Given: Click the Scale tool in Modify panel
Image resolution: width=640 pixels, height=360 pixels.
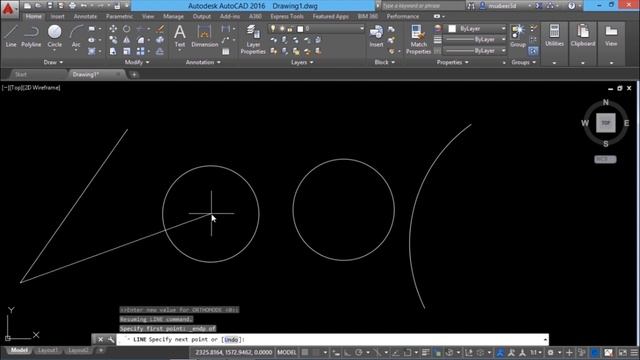Looking at the screenshot, I should pyautogui.click(x=127, y=51).
